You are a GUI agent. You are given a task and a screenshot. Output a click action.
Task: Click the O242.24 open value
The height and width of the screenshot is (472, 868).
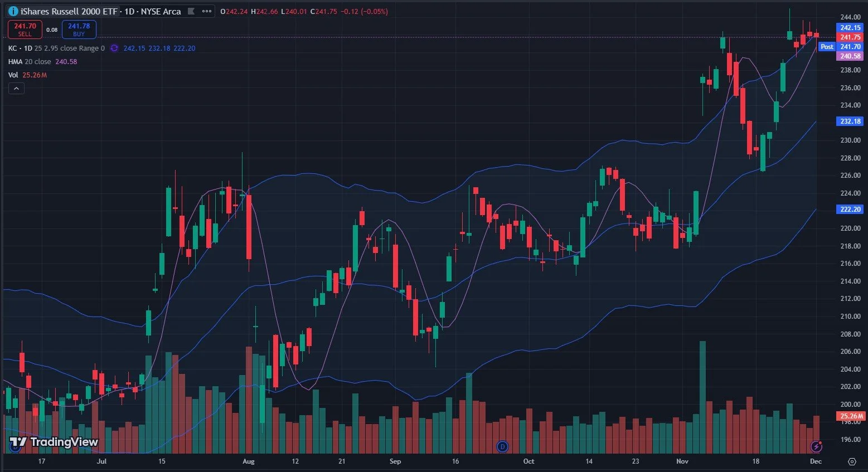(x=234, y=11)
